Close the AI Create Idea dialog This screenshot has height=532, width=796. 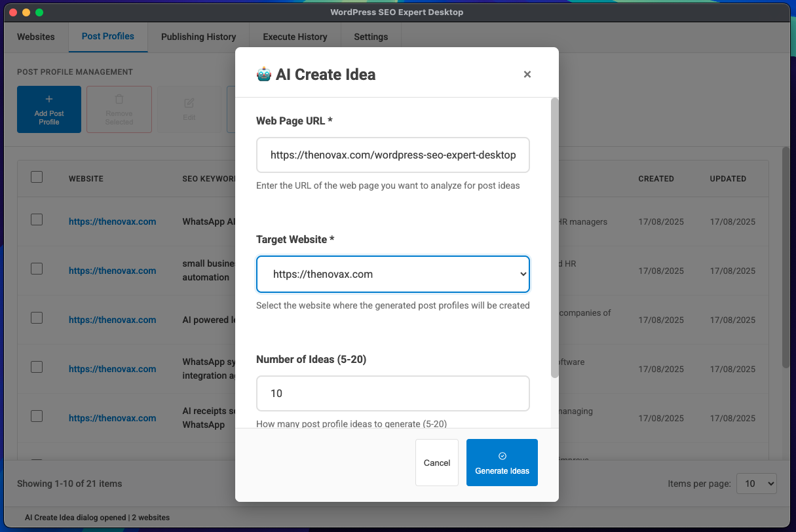tap(527, 75)
